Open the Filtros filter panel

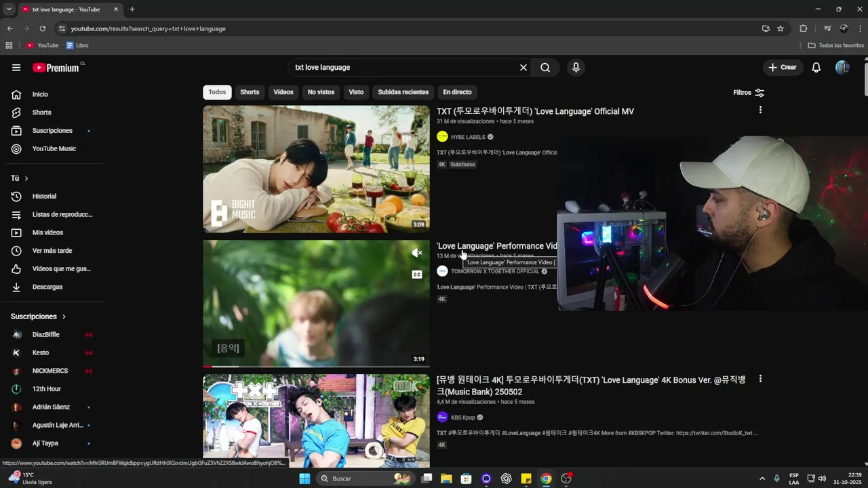749,92
